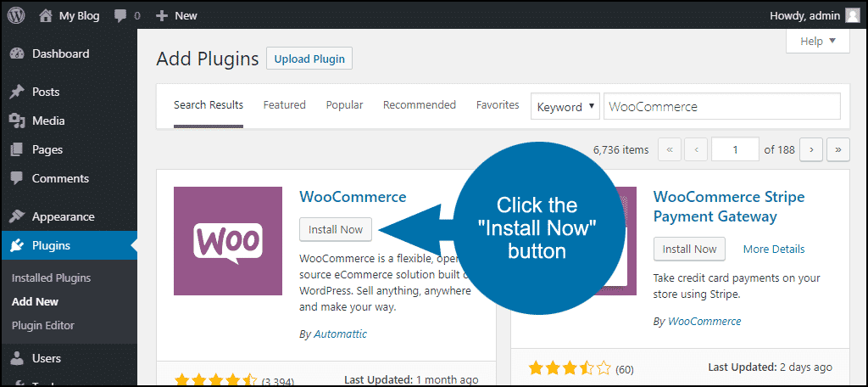Switch to Search Results tab
The image size is (868, 387).
209,104
